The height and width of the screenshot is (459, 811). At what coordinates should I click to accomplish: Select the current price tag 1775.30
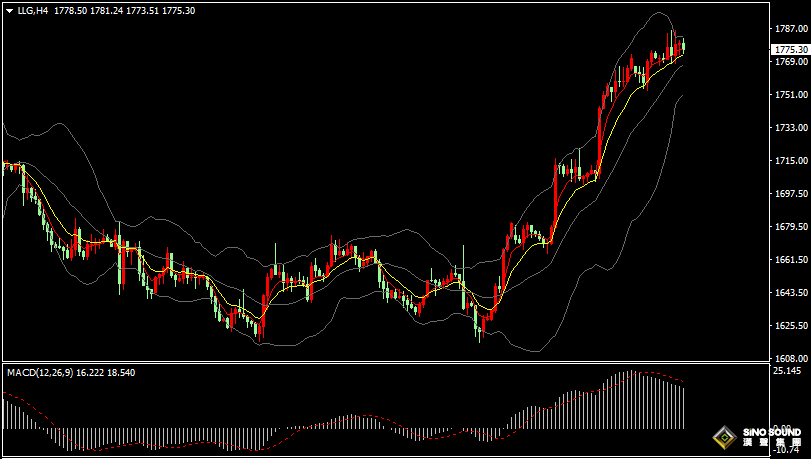click(x=790, y=49)
